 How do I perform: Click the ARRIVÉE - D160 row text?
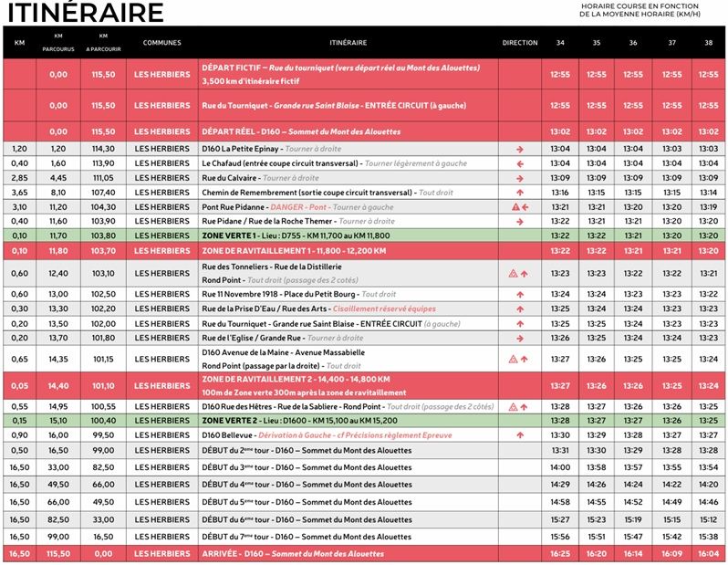pos(293,554)
